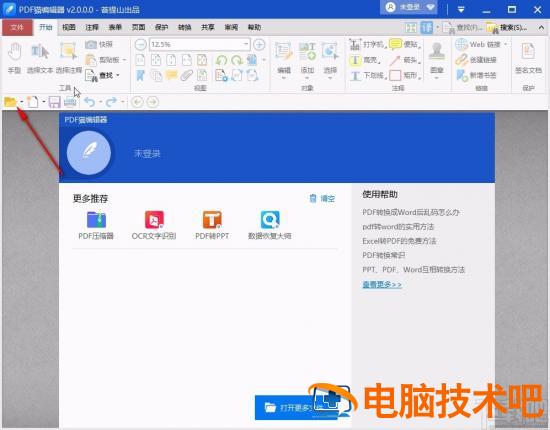Click the Undo arrow icon
550x430 pixels.
click(90, 102)
